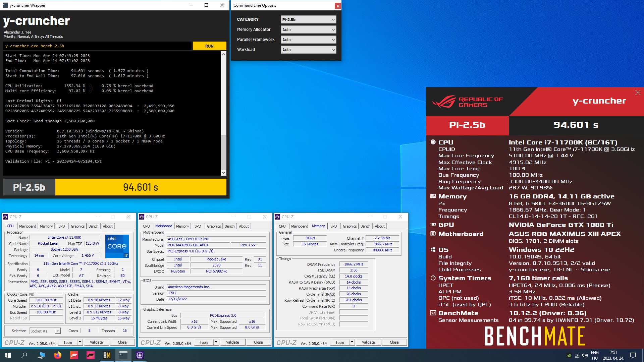
Task: Expand Tools arrow in CPU-Z CPU window
Action: click(x=80, y=342)
